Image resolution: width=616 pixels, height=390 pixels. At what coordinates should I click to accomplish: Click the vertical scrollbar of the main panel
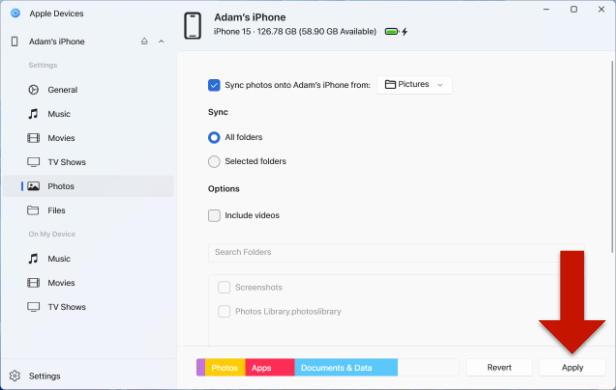pyautogui.click(x=612, y=157)
